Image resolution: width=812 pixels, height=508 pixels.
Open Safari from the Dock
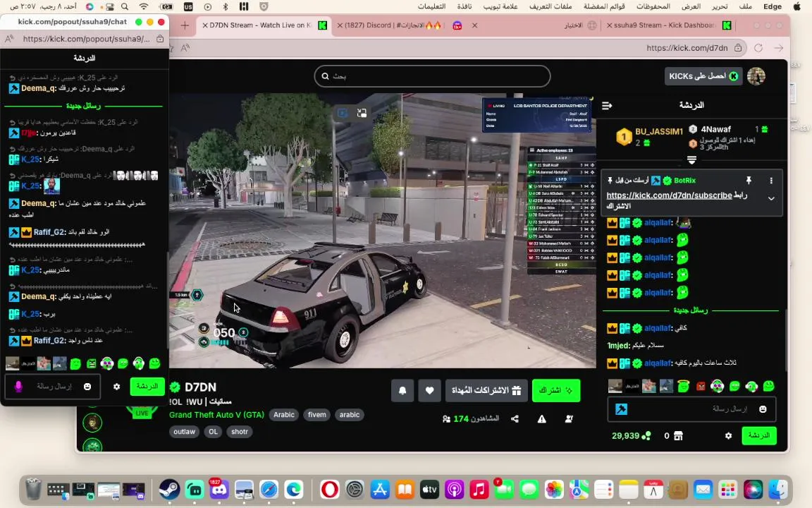click(x=269, y=489)
